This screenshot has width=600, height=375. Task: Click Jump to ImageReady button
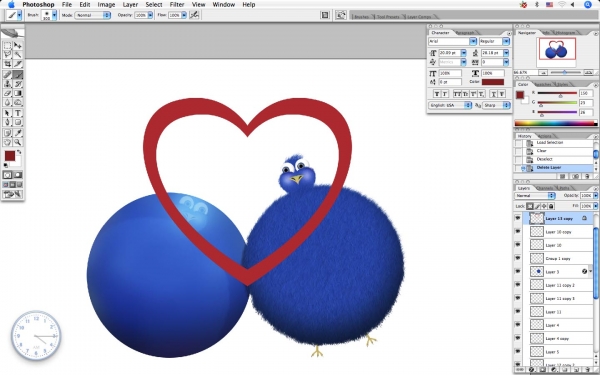[x=13, y=194]
